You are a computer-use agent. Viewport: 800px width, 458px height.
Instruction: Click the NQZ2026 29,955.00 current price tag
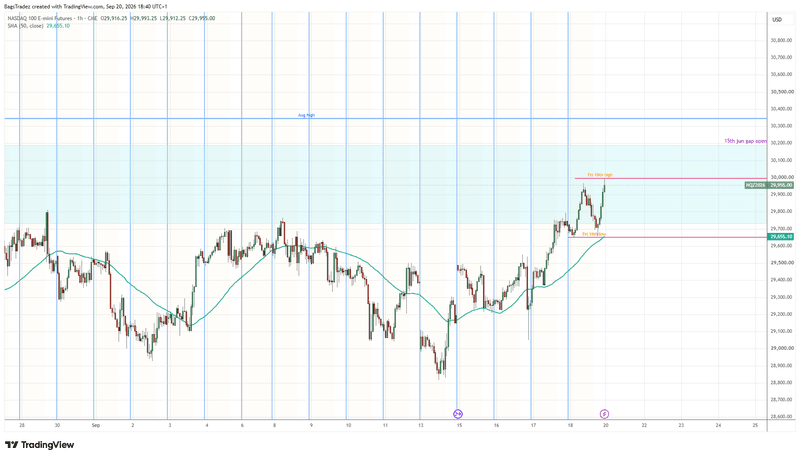click(x=769, y=185)
